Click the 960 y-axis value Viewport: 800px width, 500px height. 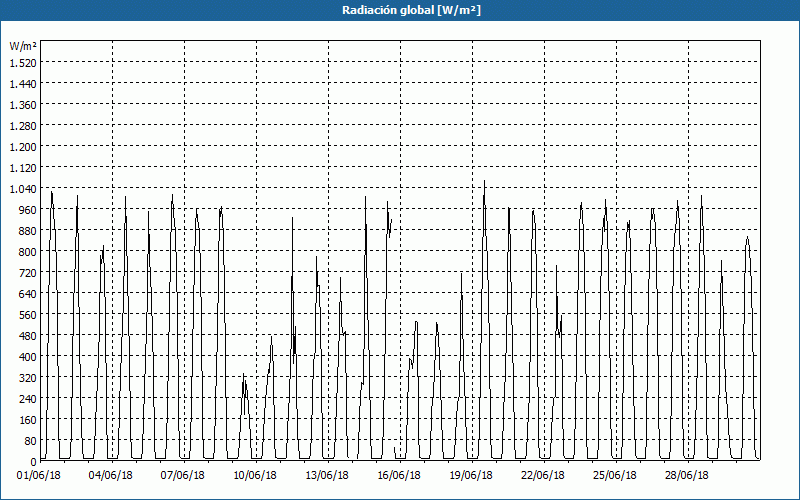tap(28, 210)
